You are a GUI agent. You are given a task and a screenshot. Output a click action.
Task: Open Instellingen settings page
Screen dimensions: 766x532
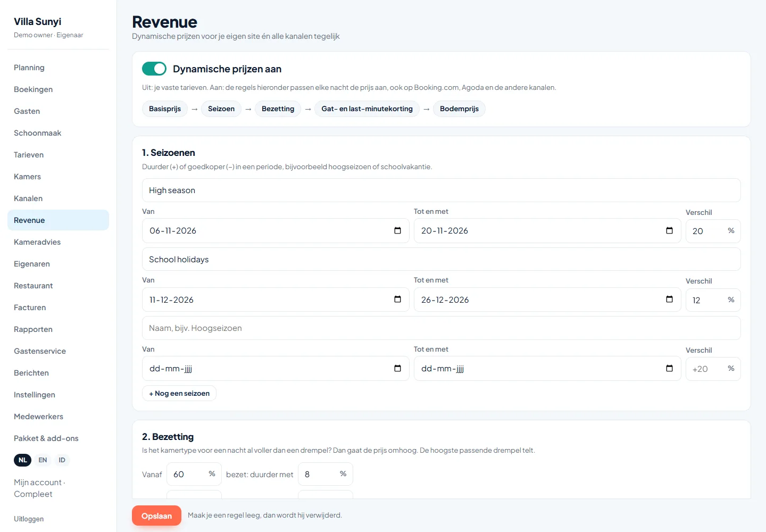(58, 395)
